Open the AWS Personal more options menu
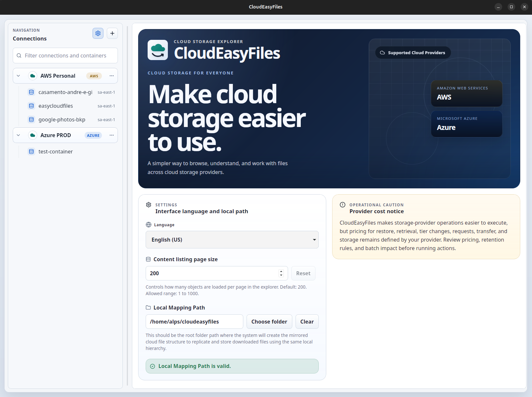This screenshot has width=532, height=397. click(x=112, y=76)
